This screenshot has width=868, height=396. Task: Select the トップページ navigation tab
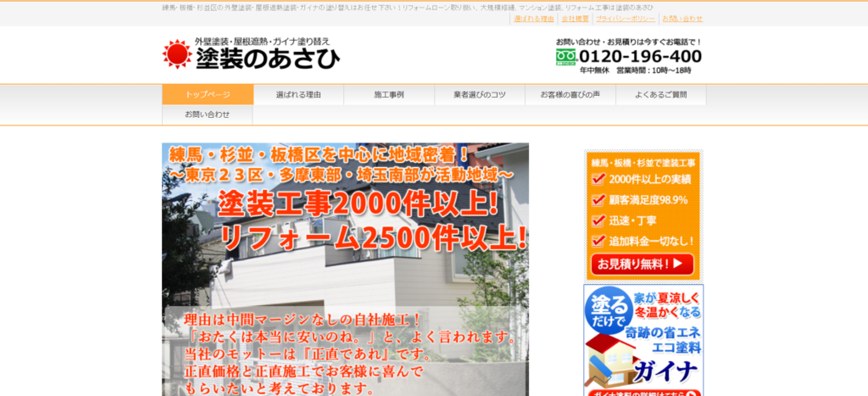click(x=208, y=95)
